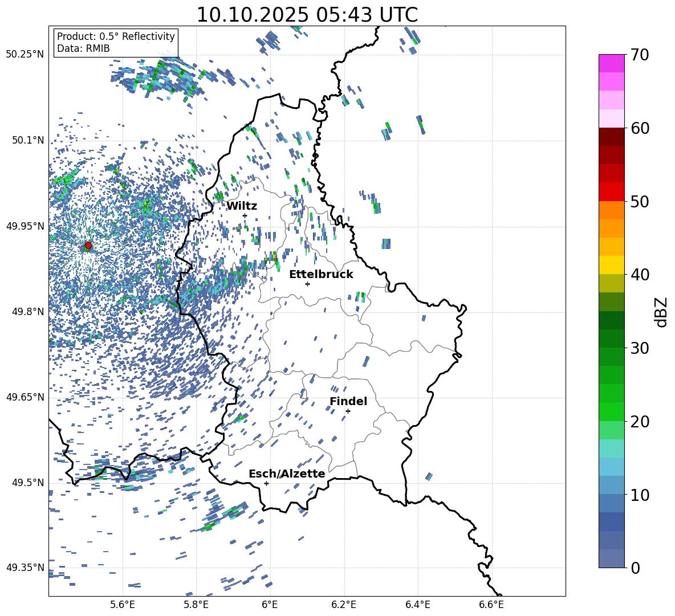Click the Product: 0.5° Reflectivity text
Image resolution: width=675 pixels, height=616 pixels.
(116, 36)
